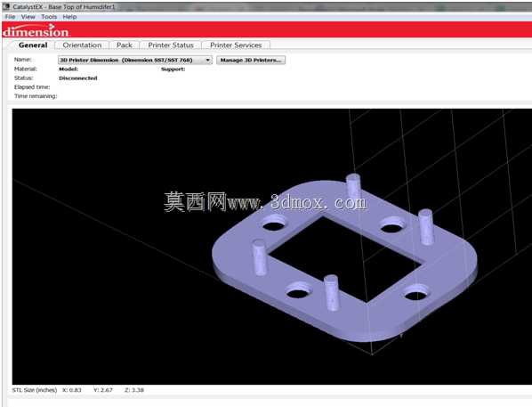Open the View menu
532x407 pixels.
click(28, 17)
